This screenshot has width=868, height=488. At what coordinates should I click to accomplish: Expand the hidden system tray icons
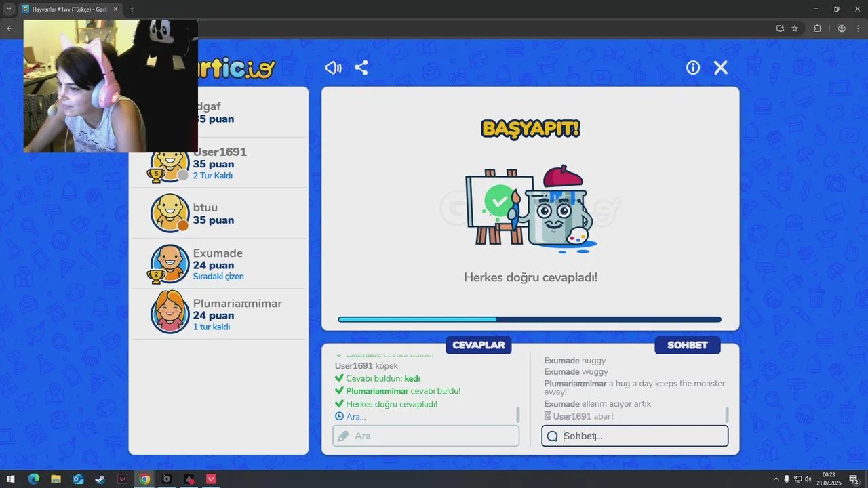click(x=776, y=479)
